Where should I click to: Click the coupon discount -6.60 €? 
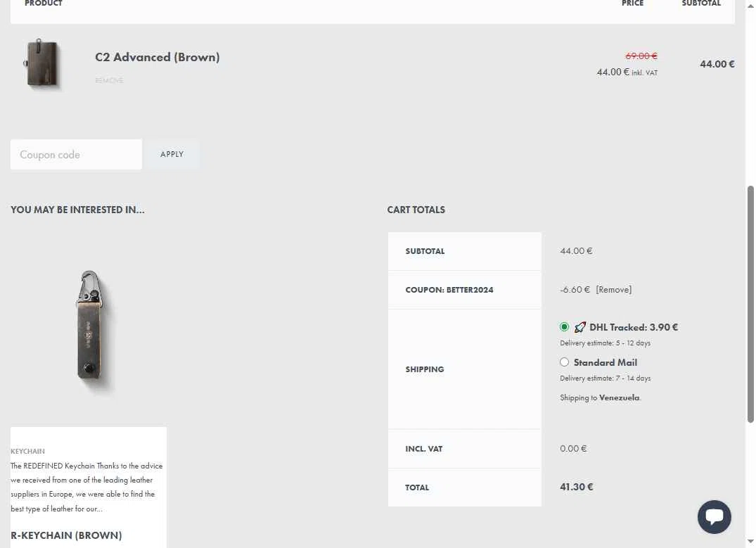tap(575, 289)
